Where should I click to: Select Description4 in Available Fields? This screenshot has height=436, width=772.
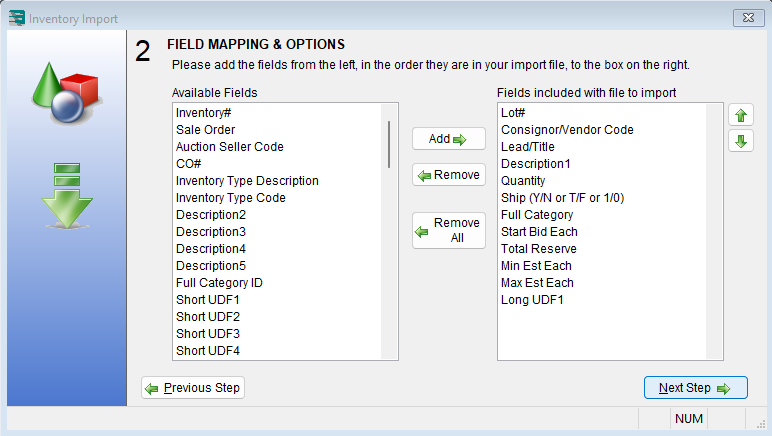pyautogui.click(x=278, y=249)
